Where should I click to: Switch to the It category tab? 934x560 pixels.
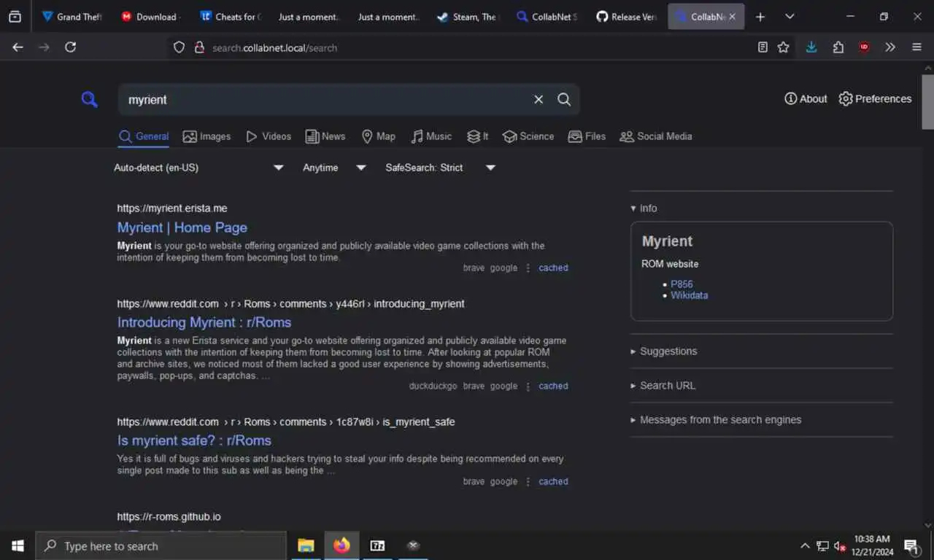coord(478,136)
